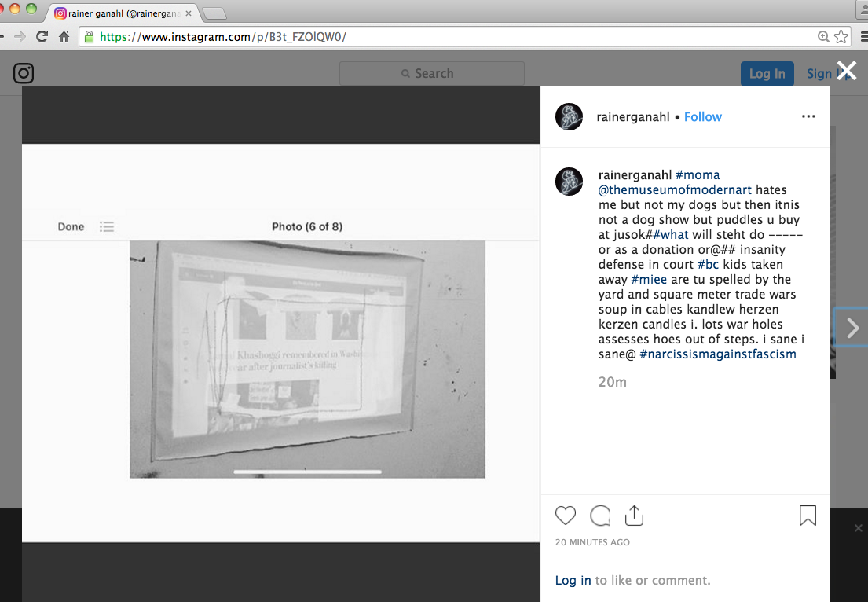Open the comment speech bubble icon
The image size is (868, 602).
[600, 516]
